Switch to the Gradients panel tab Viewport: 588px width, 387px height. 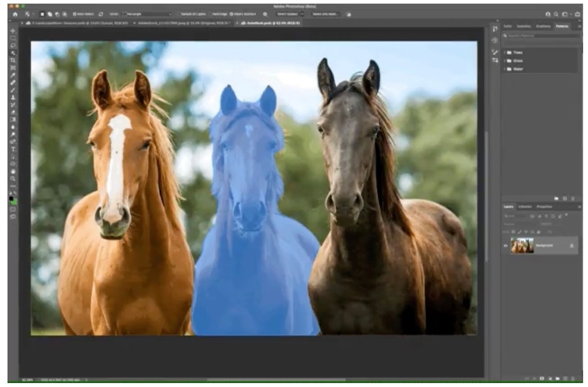click(x=542, y=26)
